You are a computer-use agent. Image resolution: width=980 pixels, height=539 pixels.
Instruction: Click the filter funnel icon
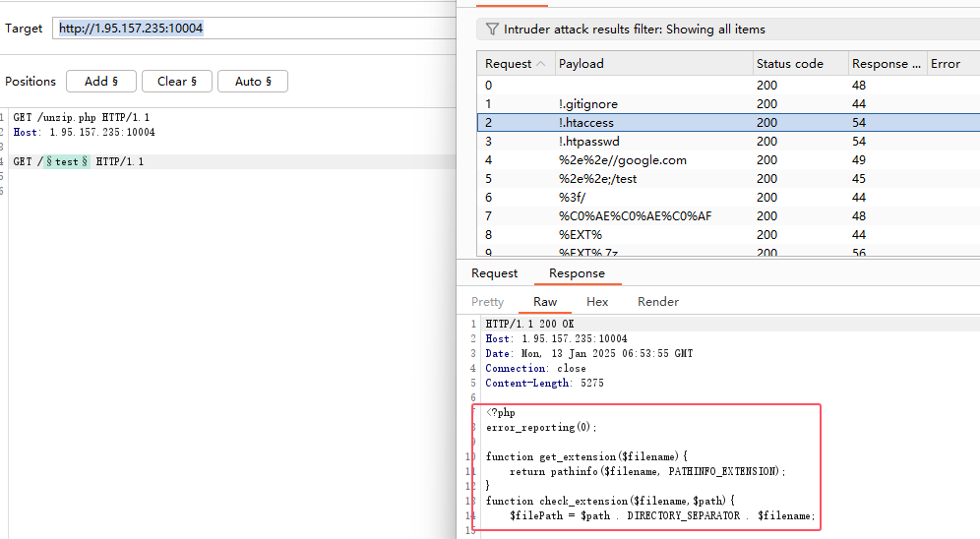pos(492,30)
